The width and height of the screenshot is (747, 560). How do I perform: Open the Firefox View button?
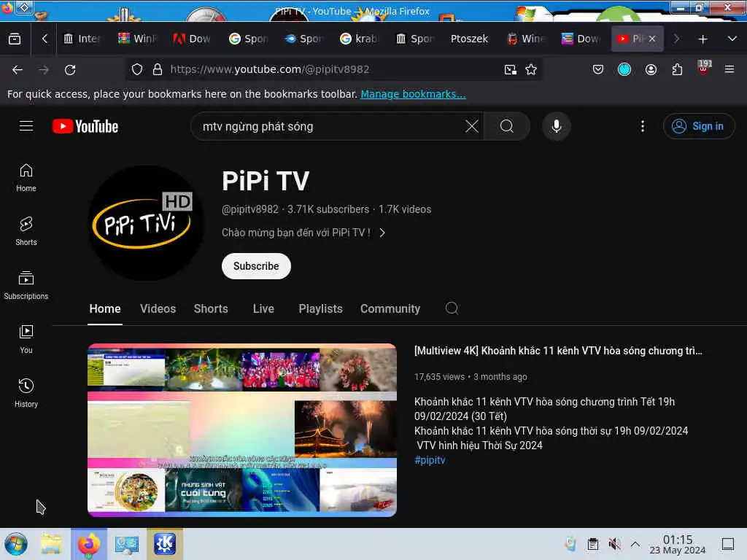coord(15,39)
